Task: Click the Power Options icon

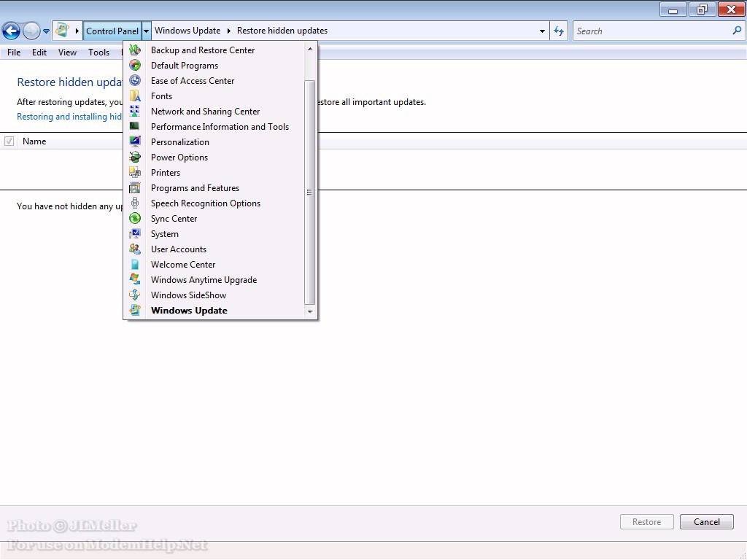Action: coord(135,157)
